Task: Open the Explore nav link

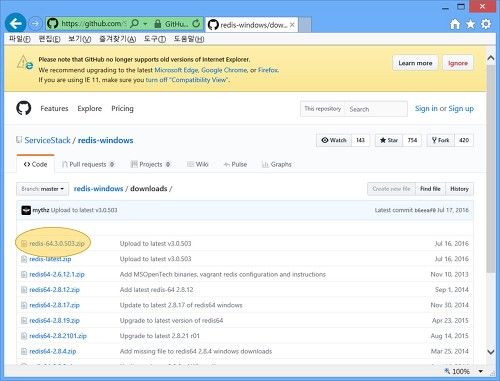Action: tap(90, 108)
